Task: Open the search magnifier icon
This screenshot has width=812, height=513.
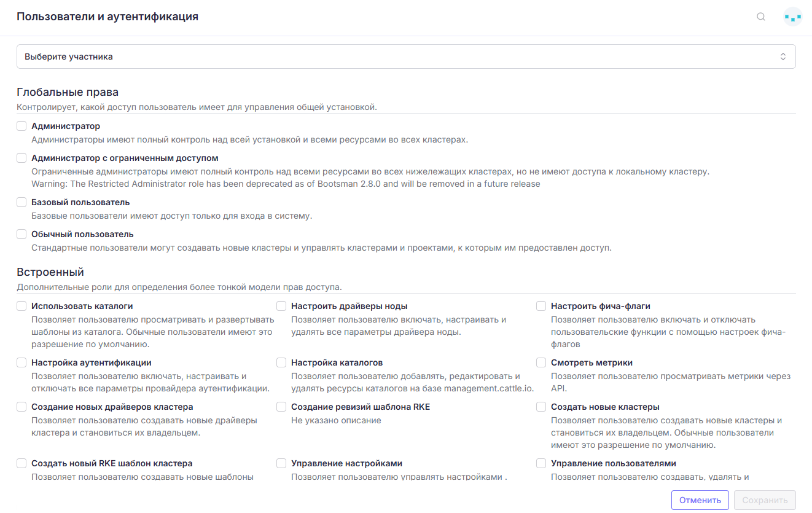Action: [761, 17]
